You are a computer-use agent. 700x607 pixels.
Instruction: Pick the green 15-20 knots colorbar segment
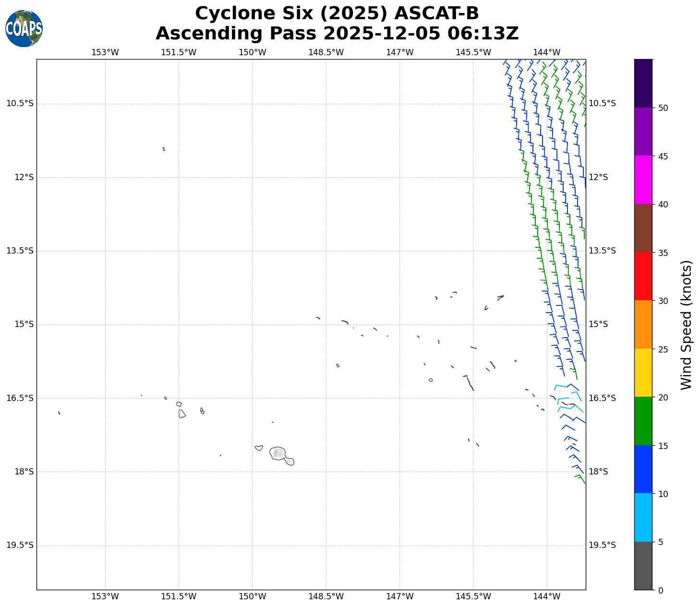point(643,421)
